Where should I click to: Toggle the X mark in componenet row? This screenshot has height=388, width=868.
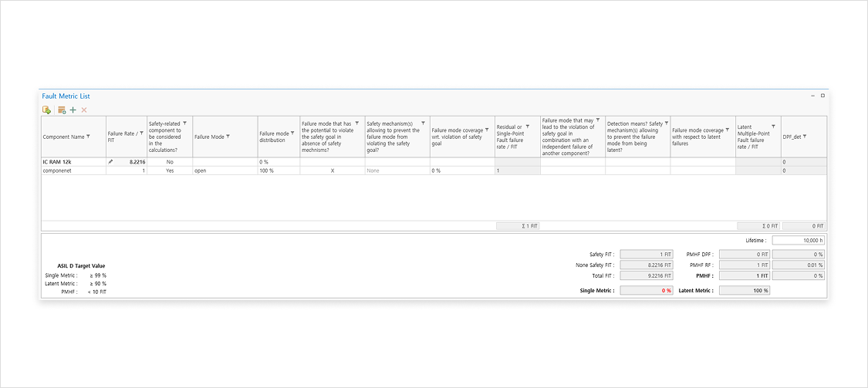[333, 170]
